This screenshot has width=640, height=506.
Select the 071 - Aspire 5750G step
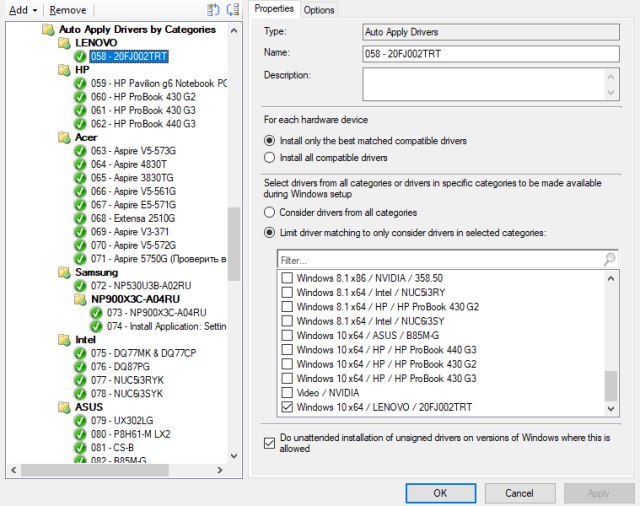pyautogui.click(x=158, y=259)
